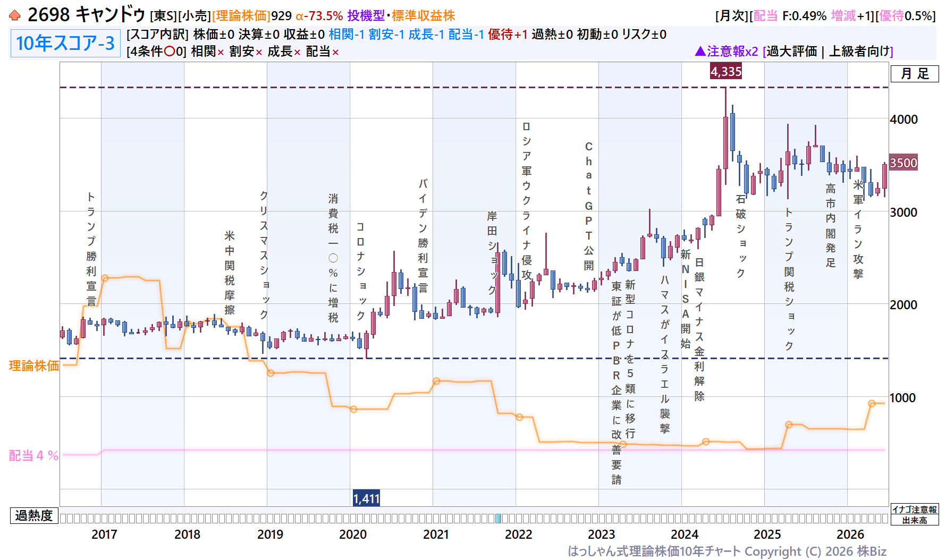Click the 優待+1 score item
Image resolution: width=946 pixels, height=560 pixels.
[x=508, y=35]
